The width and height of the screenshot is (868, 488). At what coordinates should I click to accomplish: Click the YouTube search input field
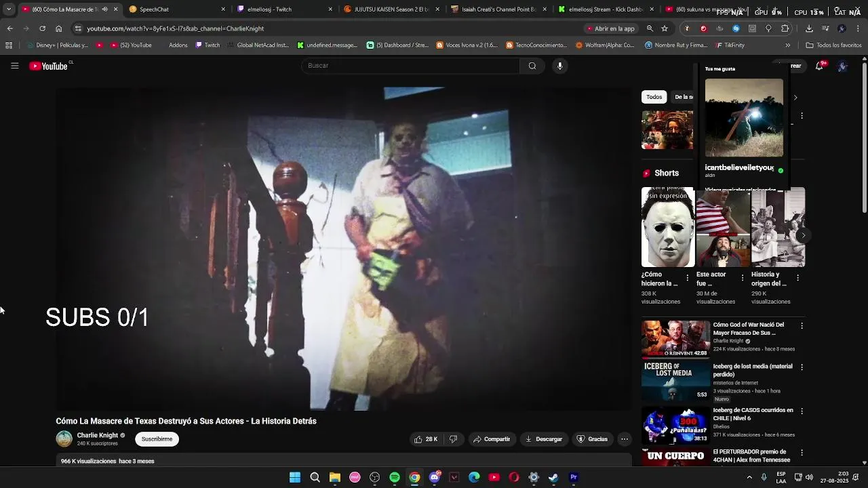[x=410, y=66]
